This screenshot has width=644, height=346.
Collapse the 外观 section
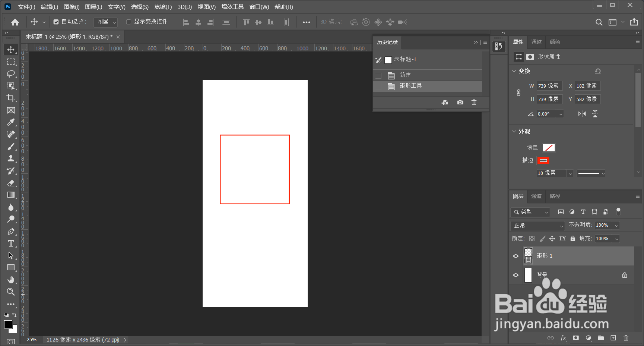coord(514,132)
